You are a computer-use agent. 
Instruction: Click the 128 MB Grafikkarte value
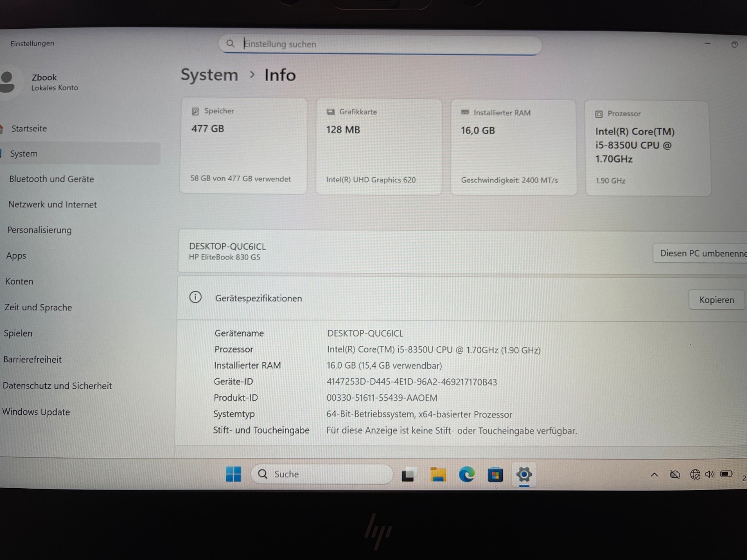[343, 130]
